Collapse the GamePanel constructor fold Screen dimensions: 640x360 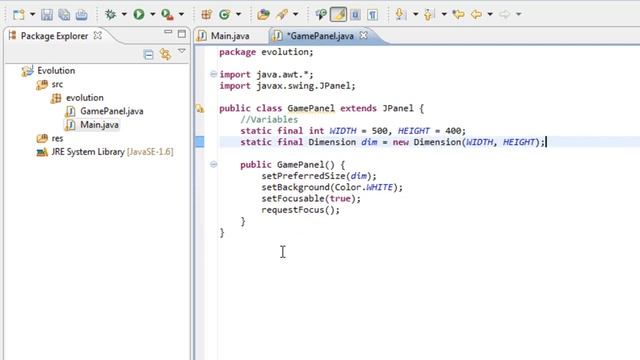[x=213, y=164]
